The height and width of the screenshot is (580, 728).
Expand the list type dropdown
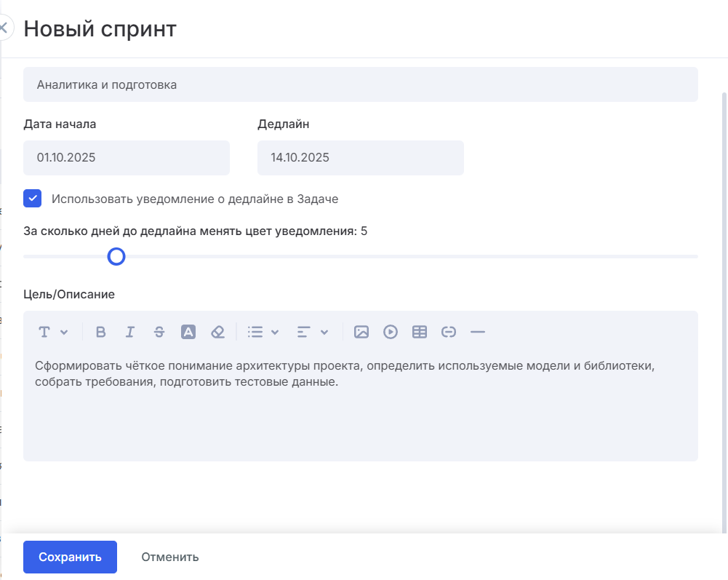pyautogui.click(x=263, y=332)
